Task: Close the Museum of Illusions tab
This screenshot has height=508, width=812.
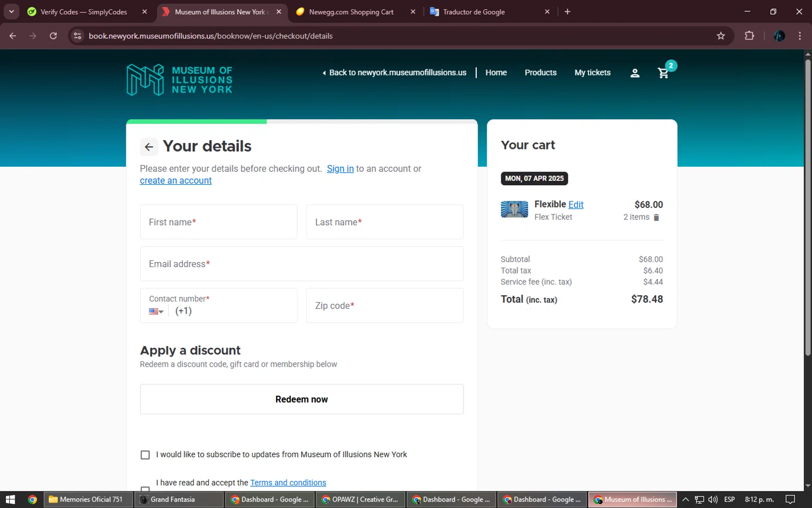Action: pyautogui.click(x=279, y=11)
